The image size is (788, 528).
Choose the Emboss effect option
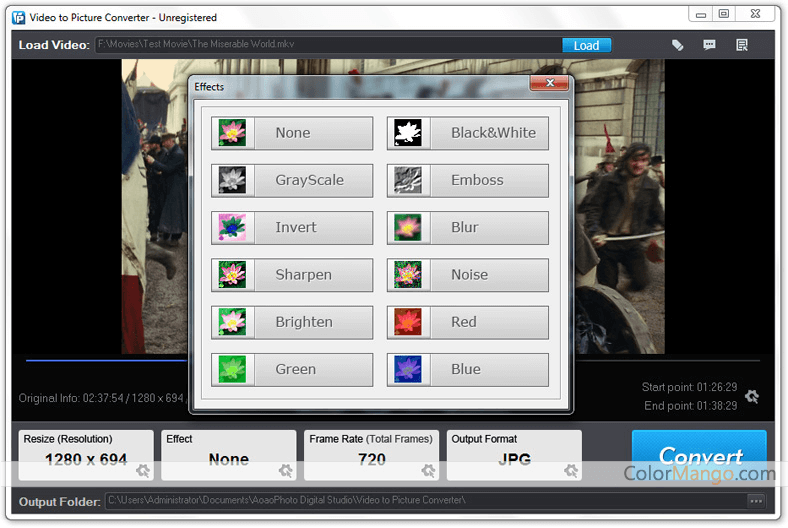468,180
